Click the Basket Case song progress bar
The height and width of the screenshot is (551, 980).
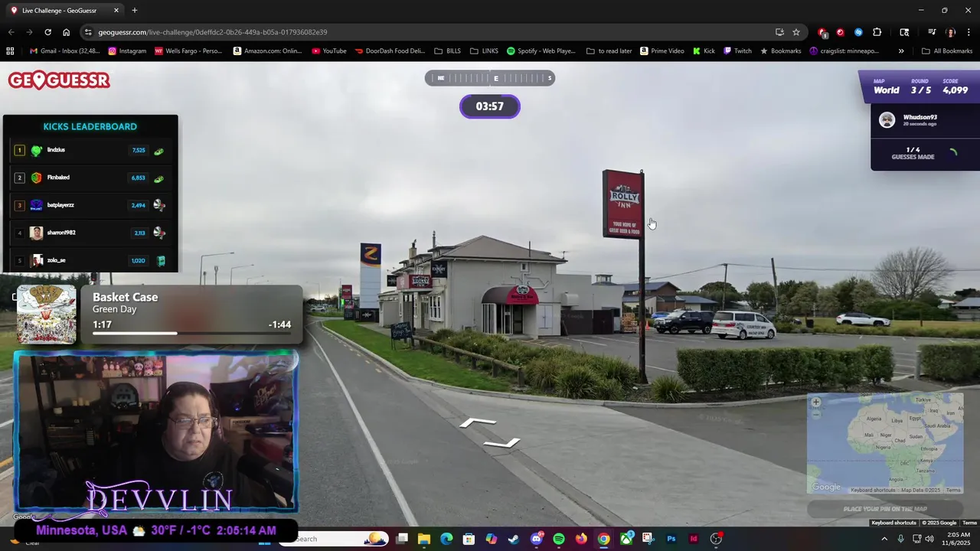point(191,334)
